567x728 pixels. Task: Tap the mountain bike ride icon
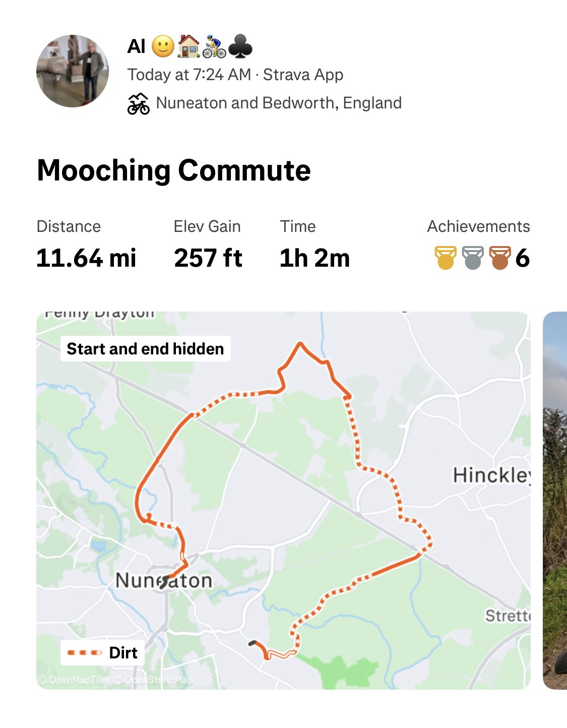click(x=138, y=103)
